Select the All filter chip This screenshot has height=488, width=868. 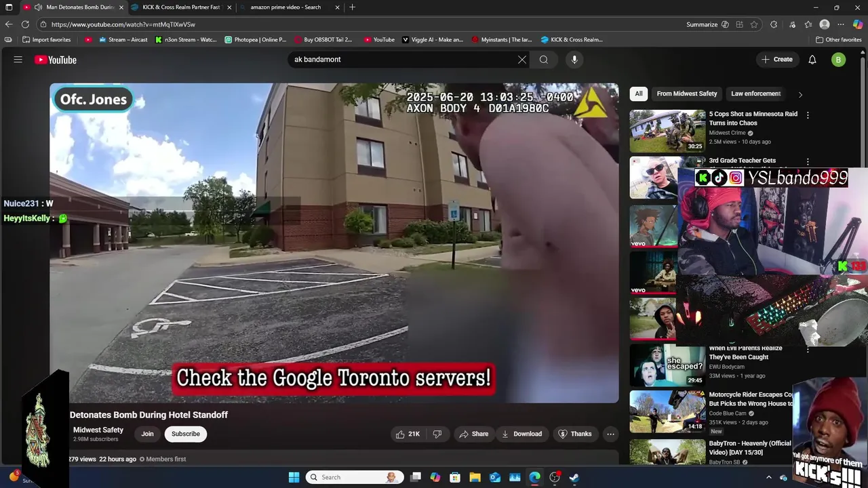(639, 94)
